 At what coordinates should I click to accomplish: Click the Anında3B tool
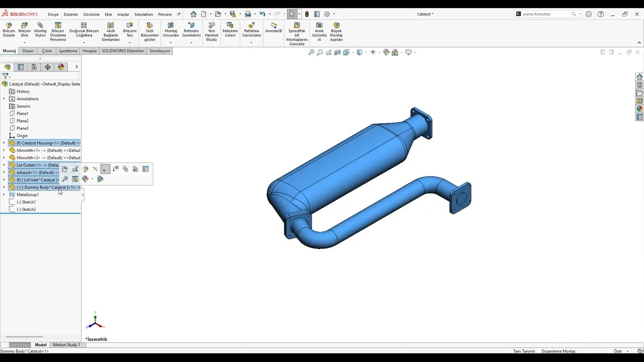[274, 28]
